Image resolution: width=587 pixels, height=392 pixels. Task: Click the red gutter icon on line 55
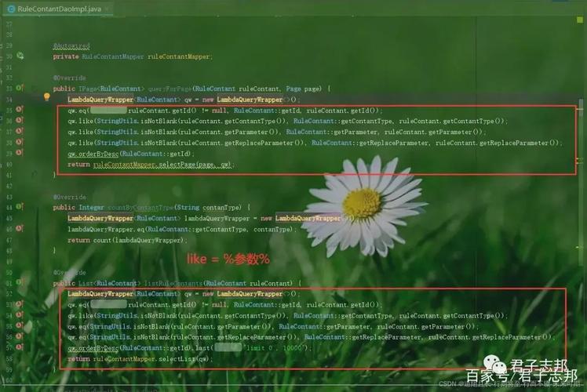tap(20, 326)
